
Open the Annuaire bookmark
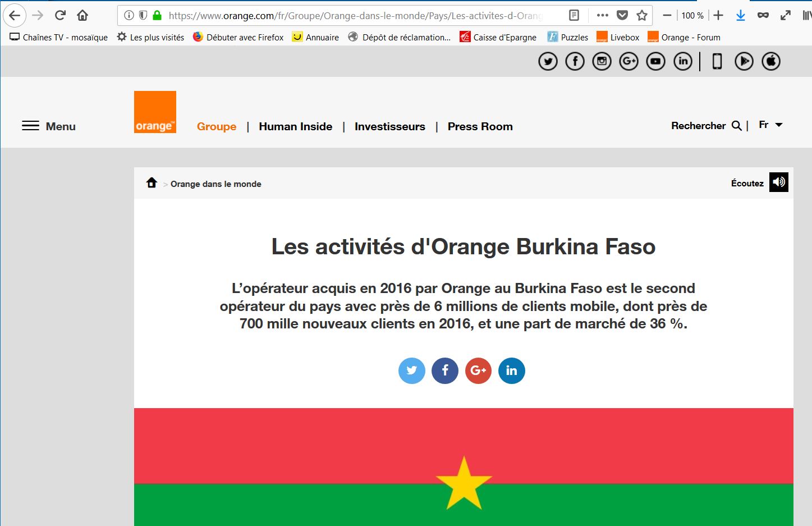[x=315, y=38]
